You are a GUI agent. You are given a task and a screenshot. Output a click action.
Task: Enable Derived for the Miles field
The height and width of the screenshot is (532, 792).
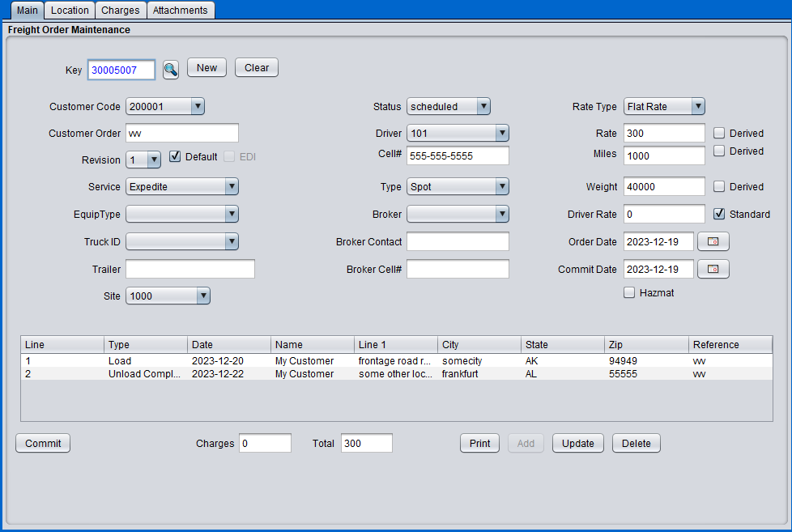719,151
